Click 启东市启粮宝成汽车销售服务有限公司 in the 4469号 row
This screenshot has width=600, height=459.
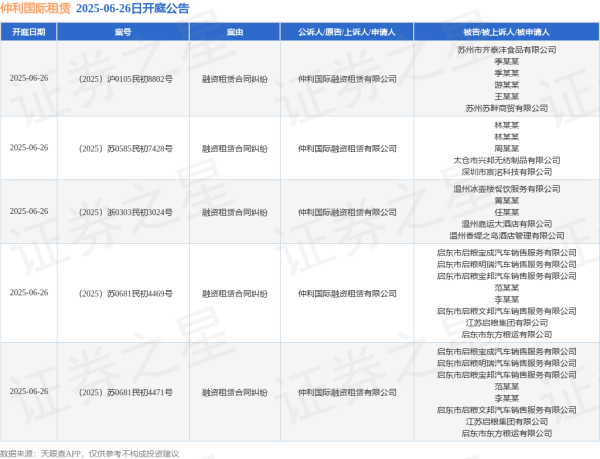tap(507, 252)
